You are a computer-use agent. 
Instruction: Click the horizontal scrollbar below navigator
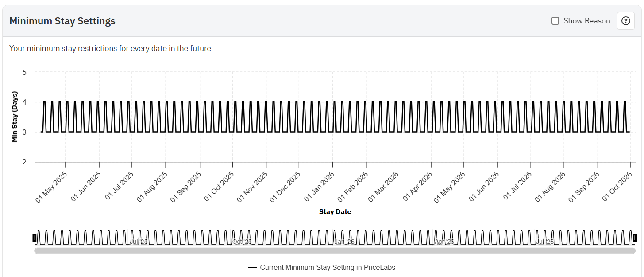[335, 251]
